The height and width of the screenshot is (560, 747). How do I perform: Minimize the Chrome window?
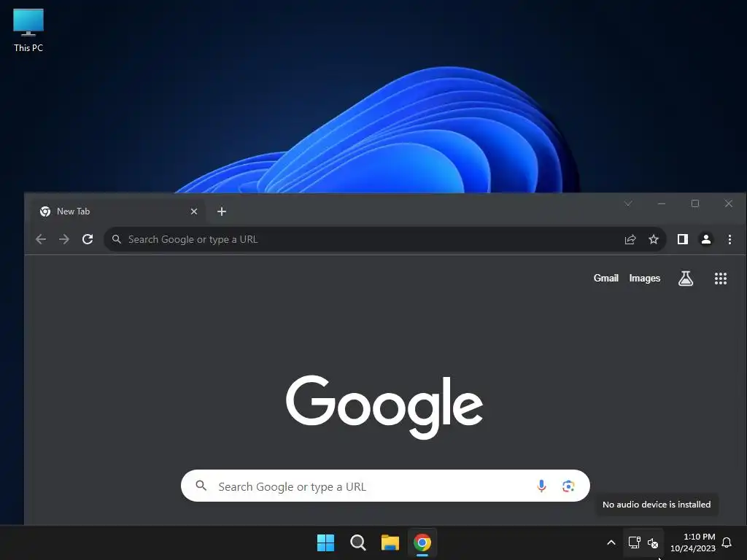click(x=662, y=204)
